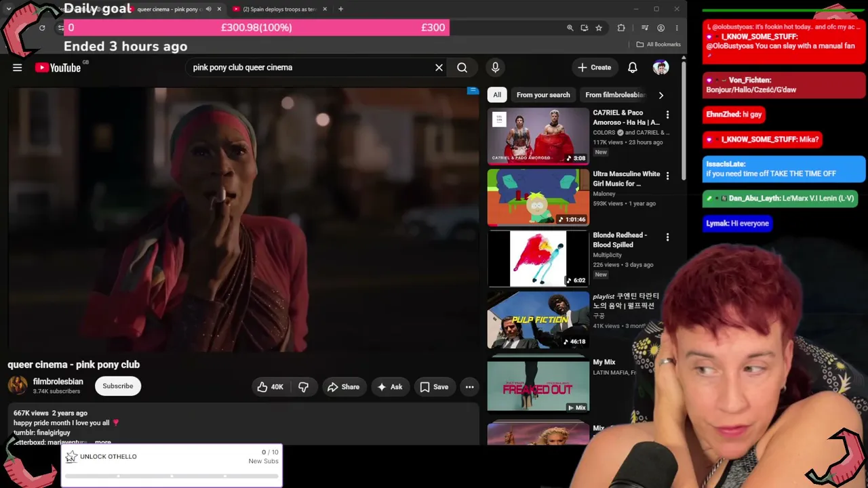Open YouTube notifications bell

632,67
